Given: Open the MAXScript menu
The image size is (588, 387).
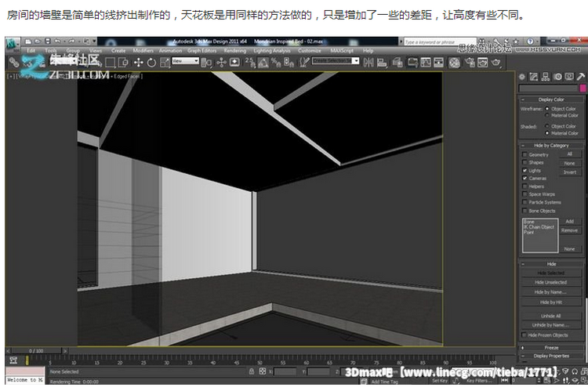Looking at the screenshot, I should point(342,51).
